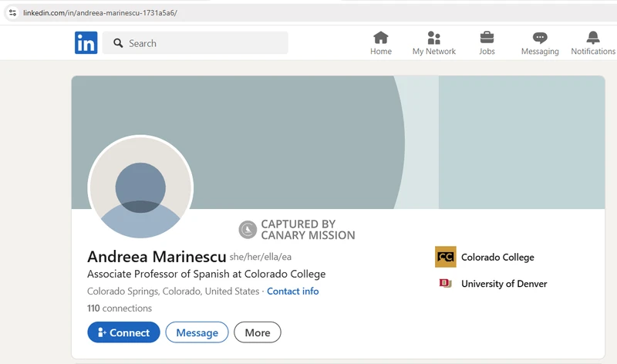
Task: Click the Associate Professor of Spanish headline
Action: (x=206, y=274)
